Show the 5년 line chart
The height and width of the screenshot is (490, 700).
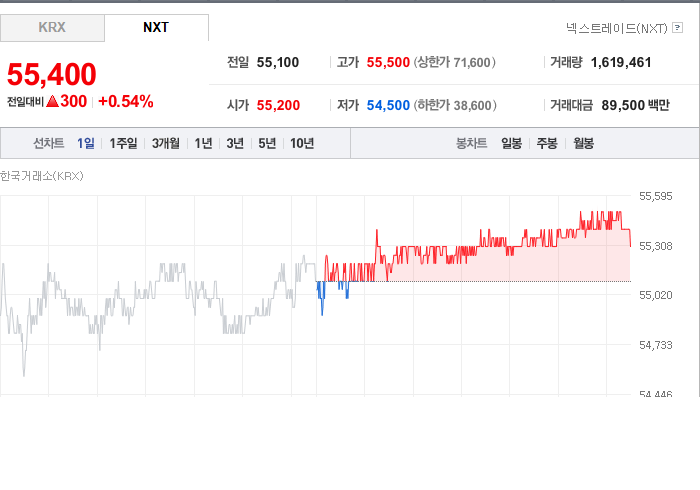(267, 143)
